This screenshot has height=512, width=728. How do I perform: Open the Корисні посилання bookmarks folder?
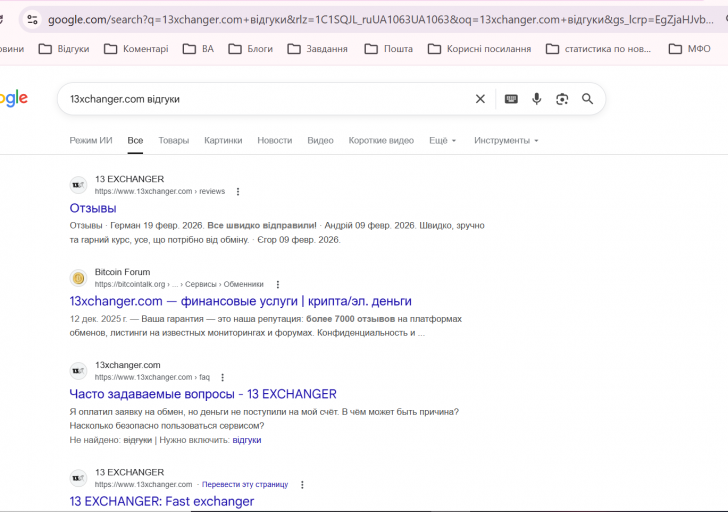click(479, 49)
